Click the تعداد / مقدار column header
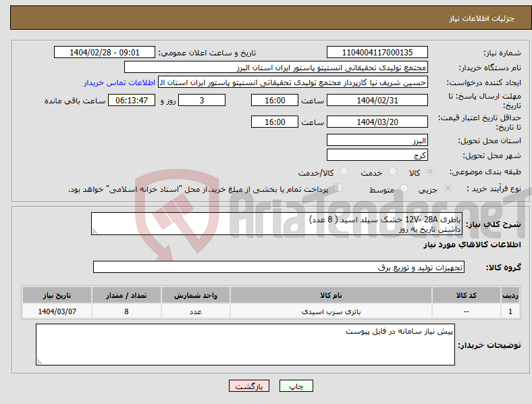Screen dimensions: 532x404 [126, 295]
